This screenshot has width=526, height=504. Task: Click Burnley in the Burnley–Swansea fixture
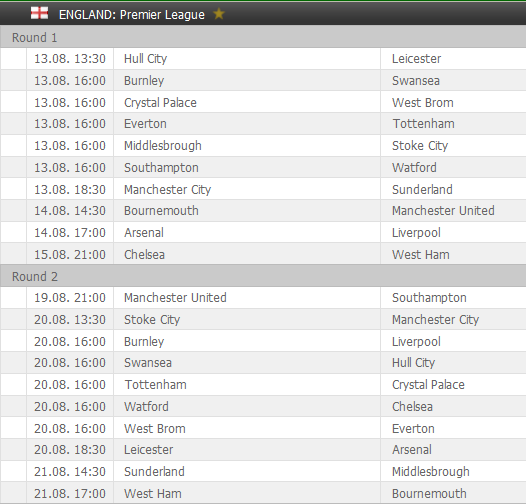(x=144, y=81)
